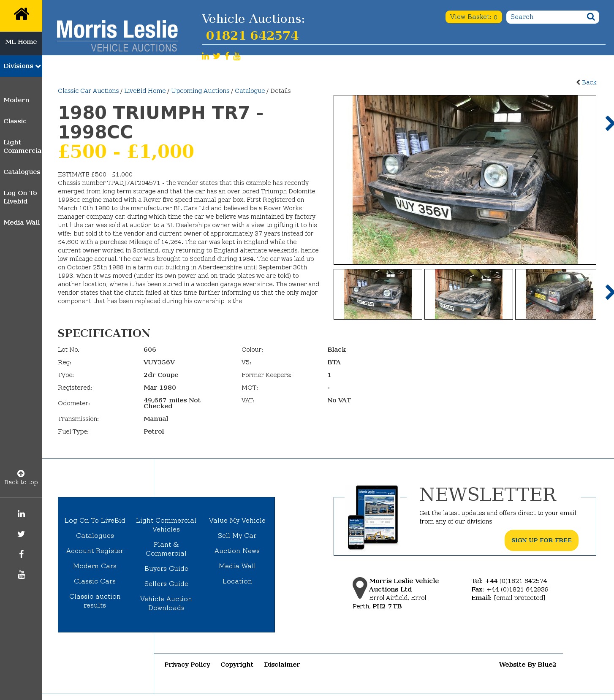This screenshot has height=700, width=614.
Task: Select the third rear-view thumbnail
Action: point(556,294)
